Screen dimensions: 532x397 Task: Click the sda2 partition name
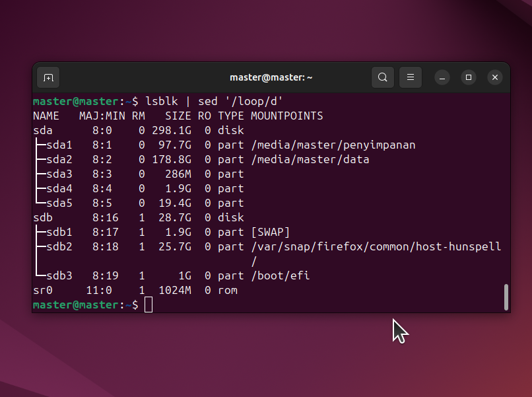click(59, 160)
